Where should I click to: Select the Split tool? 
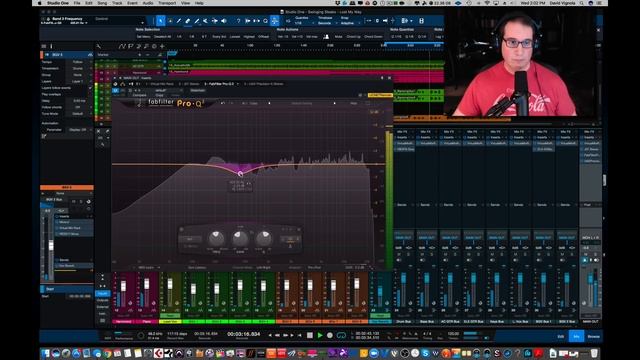(179, 20)
